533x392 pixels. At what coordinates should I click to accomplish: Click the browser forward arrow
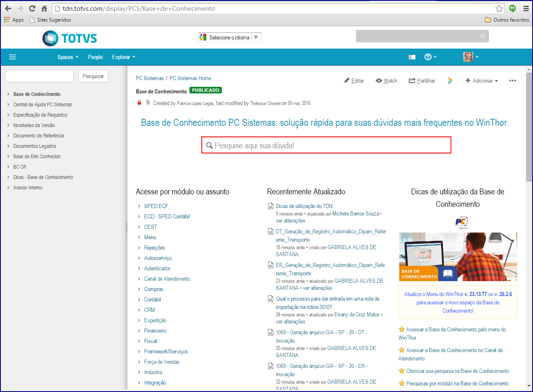click(20, 8)
